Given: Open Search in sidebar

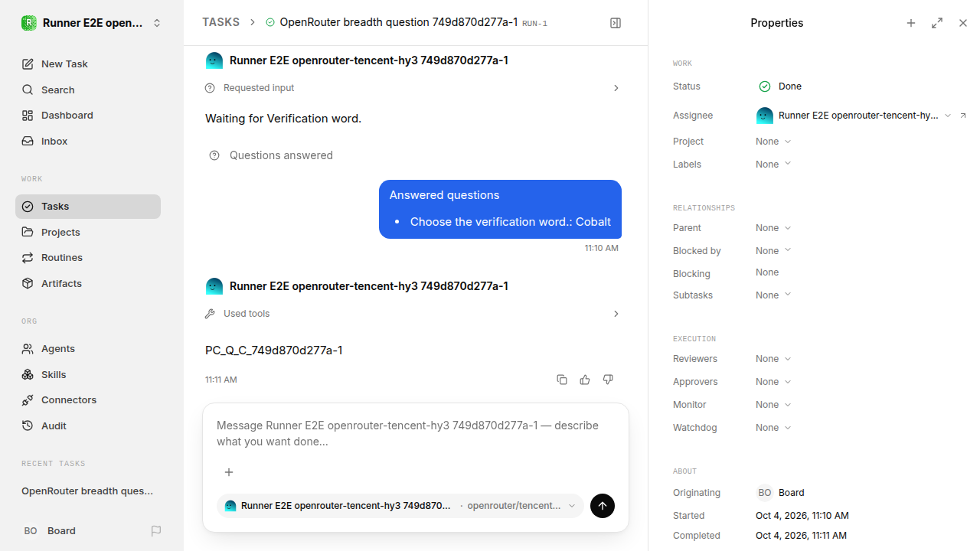Looking at the screenshot, I should pos(88,90).
